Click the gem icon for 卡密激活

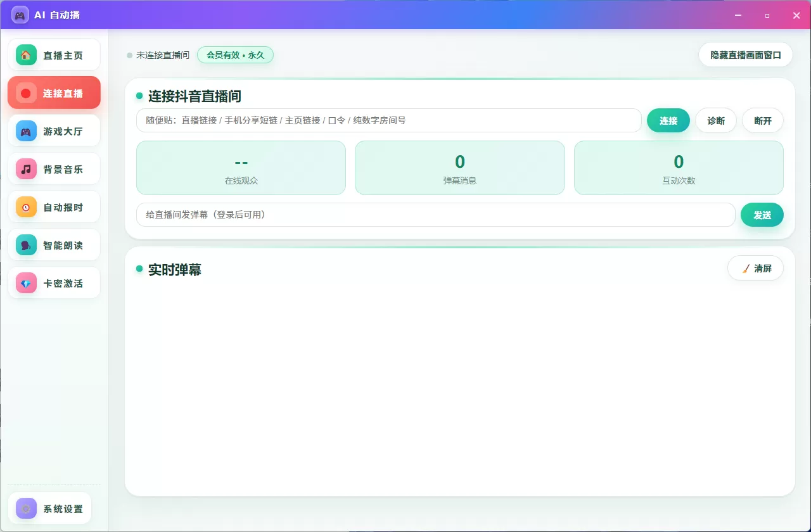pyautogui.click(x=26, y=283)
